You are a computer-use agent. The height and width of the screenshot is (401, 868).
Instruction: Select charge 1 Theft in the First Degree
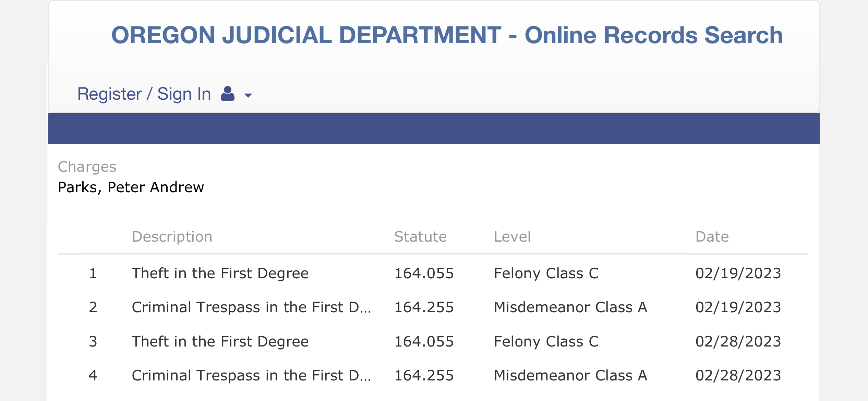point(220,273)
